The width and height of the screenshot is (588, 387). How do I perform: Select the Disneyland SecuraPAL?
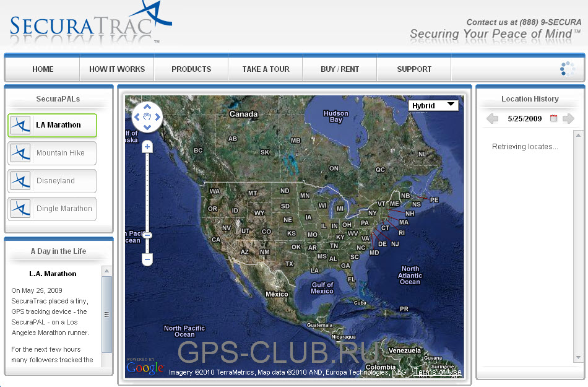click(52, 181)
